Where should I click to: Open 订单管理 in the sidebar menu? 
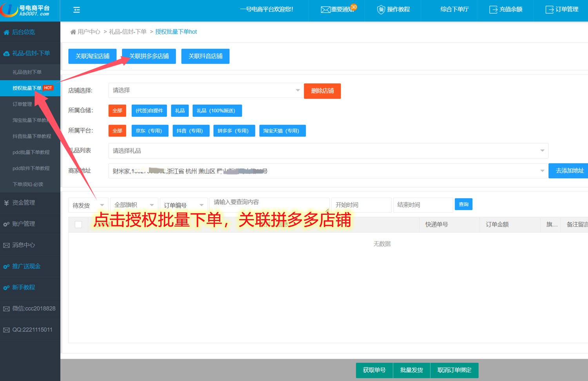click(x=22, y=104)
